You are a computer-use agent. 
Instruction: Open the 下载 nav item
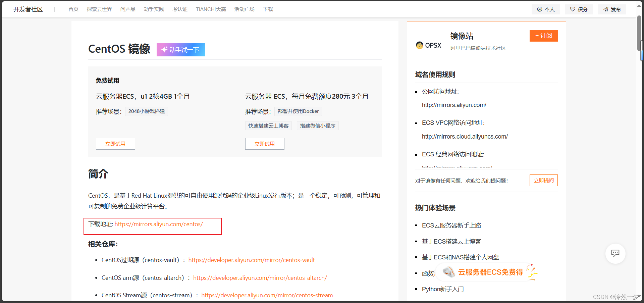[x=268, y=9]
